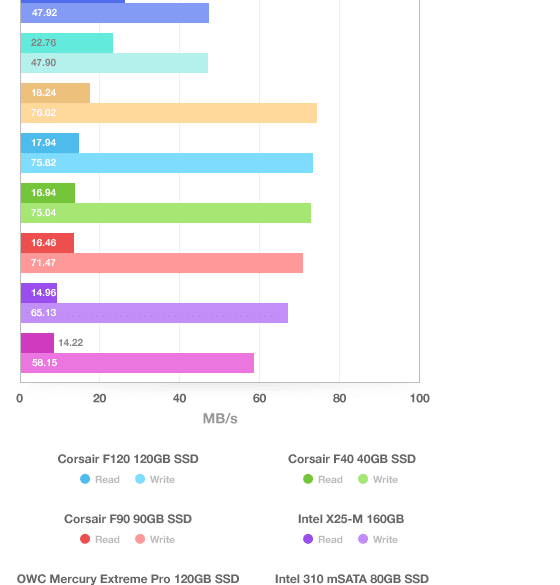Click Intel X25-M Read purple dot
Viewport: 560px width, 585px height.
coord(308,539)
